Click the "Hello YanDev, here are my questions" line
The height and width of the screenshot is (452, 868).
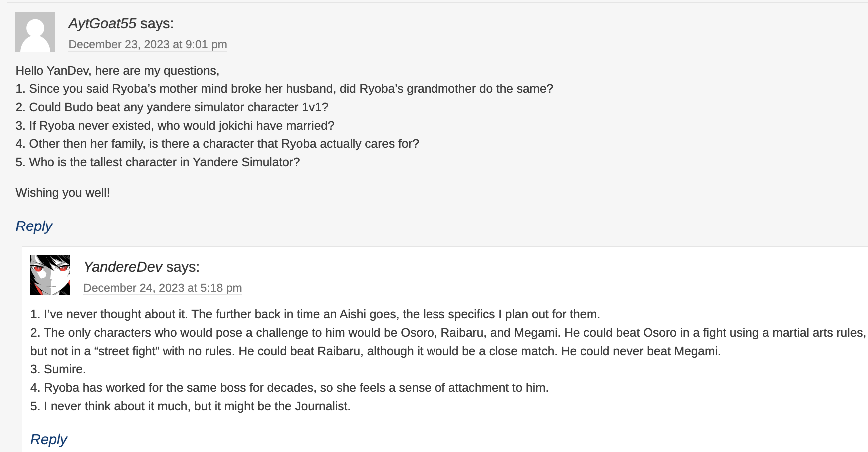coord(117,70)
